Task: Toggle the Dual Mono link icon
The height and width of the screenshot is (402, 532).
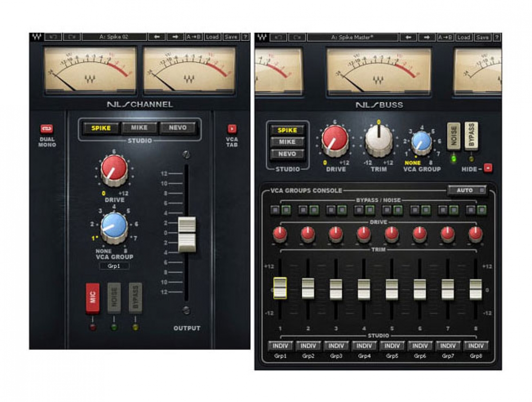Action: (x=47, y=129)
